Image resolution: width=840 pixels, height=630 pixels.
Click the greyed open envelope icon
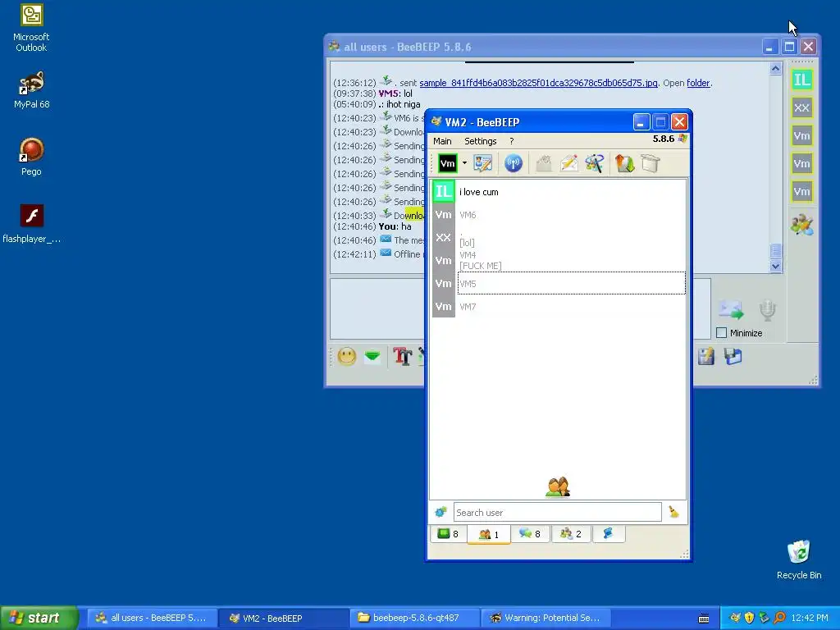(x=544, y=163)
